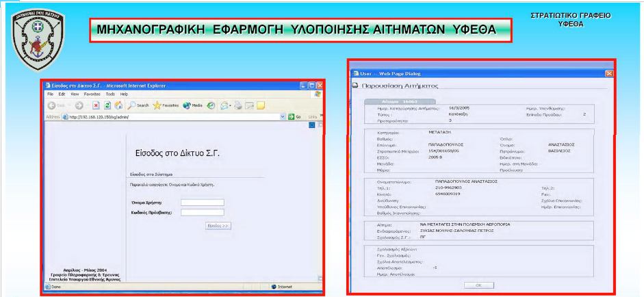Open the Mail envelope toolbar icon
The image size is (644, 297).
[225, 105]
